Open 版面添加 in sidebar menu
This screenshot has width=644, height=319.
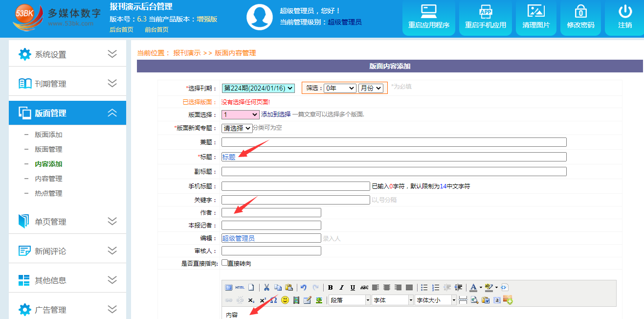[48, 135]
